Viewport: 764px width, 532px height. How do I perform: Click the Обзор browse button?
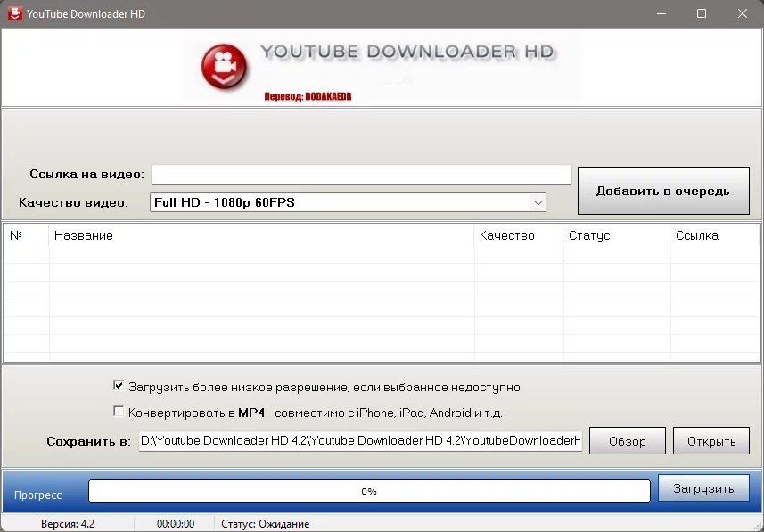[x=627, y=441]
